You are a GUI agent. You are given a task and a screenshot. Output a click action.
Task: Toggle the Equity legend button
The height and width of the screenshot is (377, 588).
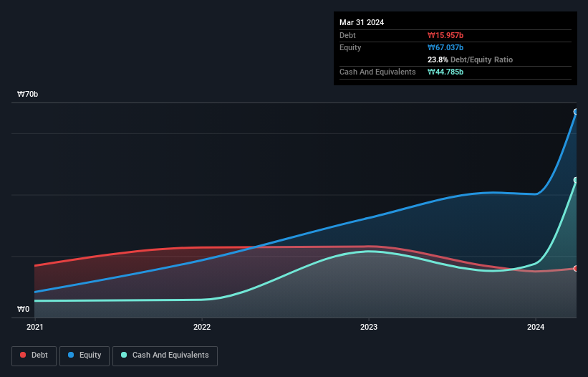[x=85, y=355]
